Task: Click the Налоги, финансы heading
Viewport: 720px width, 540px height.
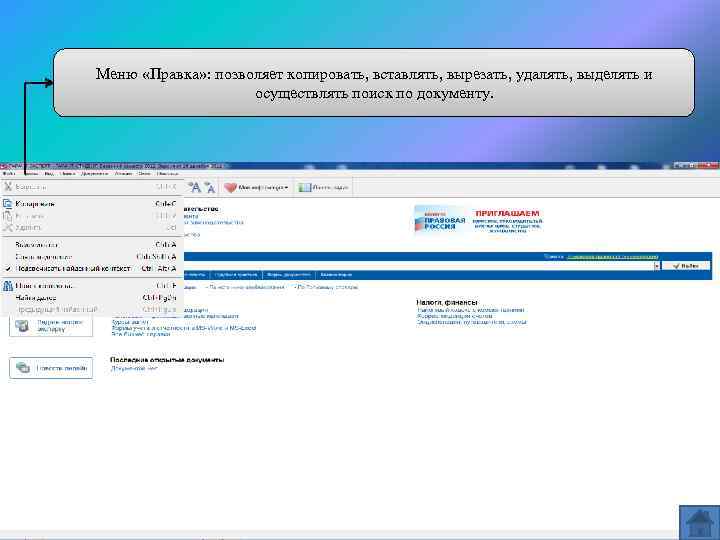Action: 447,302
